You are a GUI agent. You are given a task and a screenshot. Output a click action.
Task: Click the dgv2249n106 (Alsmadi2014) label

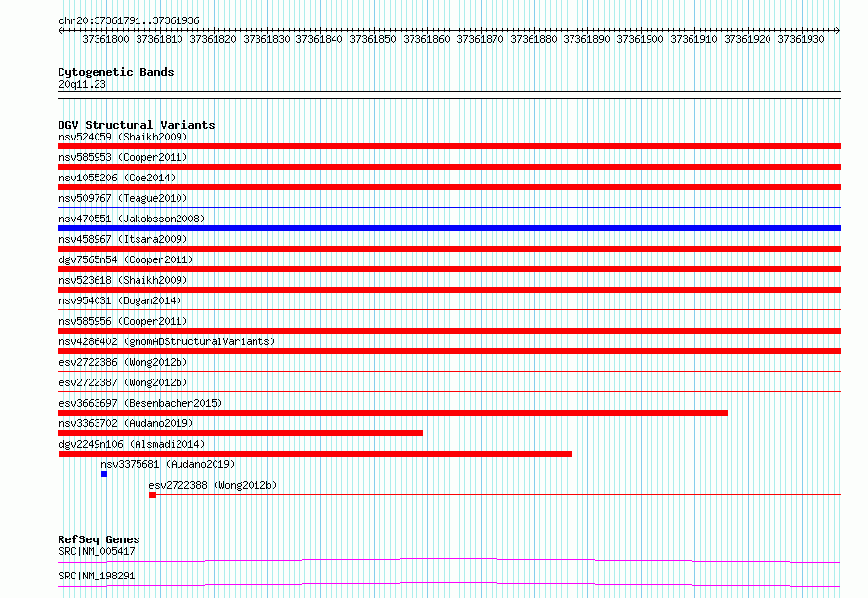point(132,444)
